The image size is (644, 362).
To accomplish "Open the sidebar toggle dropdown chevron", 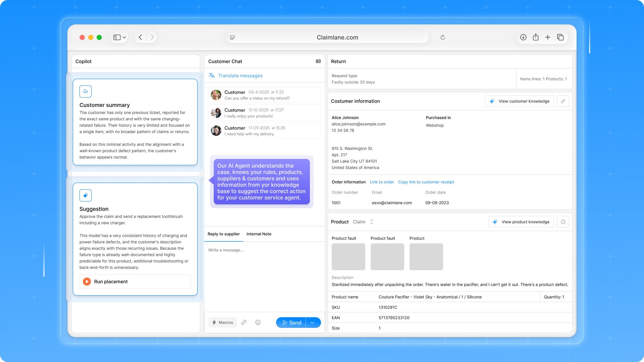I will point(124,38).
